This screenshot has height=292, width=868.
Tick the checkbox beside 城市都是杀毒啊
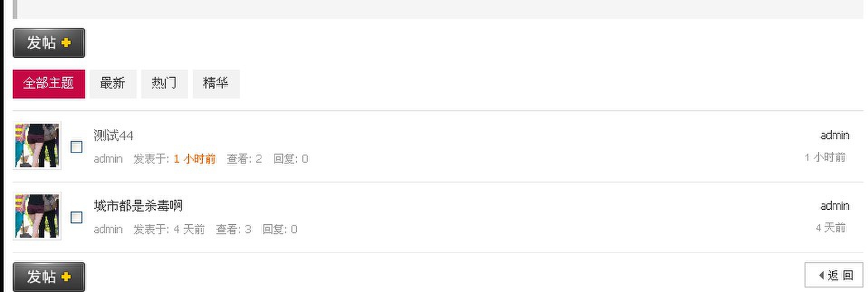pos(76,217)
